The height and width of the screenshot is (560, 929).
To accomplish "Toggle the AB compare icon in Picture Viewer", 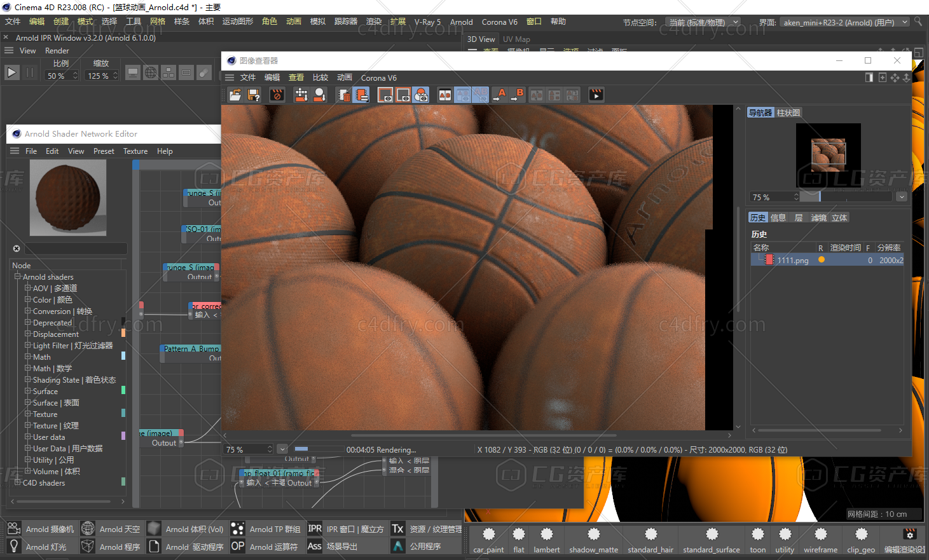I will [445, 95].
